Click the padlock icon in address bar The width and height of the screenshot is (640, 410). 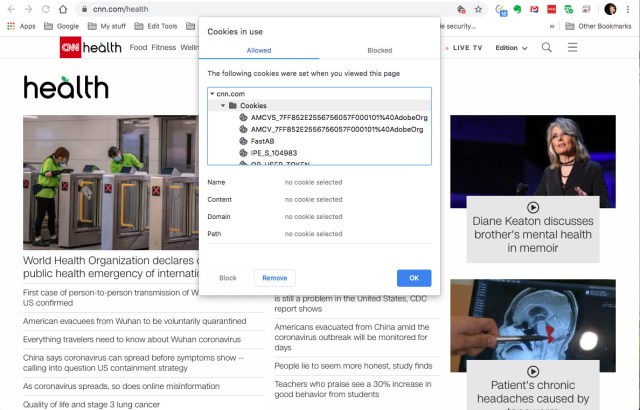point(84,9)
